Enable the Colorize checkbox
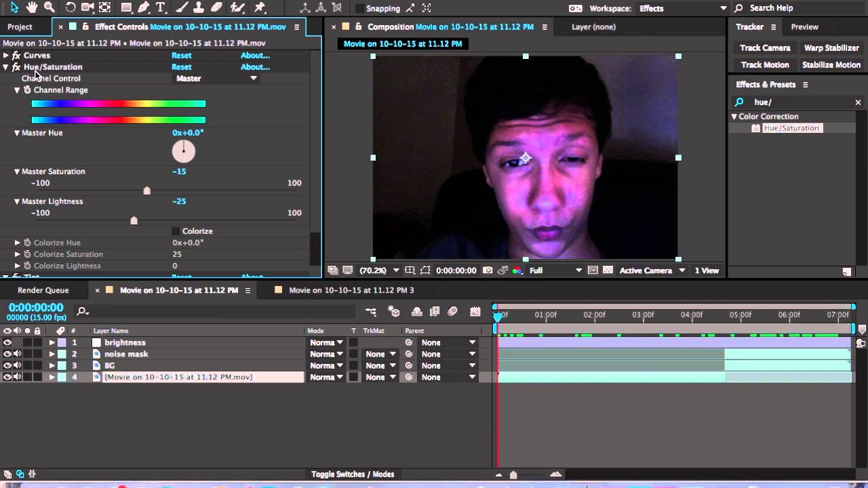The width and height of the screenshot is (868, 488). [x=176, y=231]
